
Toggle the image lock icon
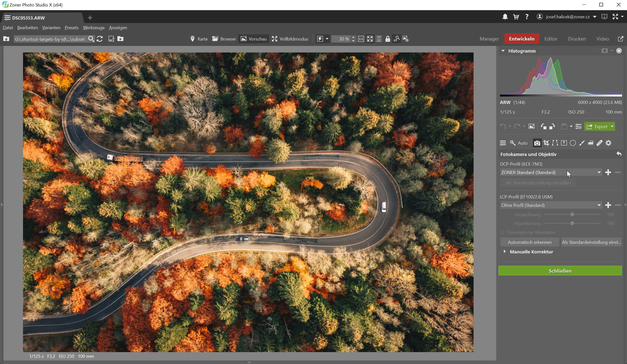point(388,39)
